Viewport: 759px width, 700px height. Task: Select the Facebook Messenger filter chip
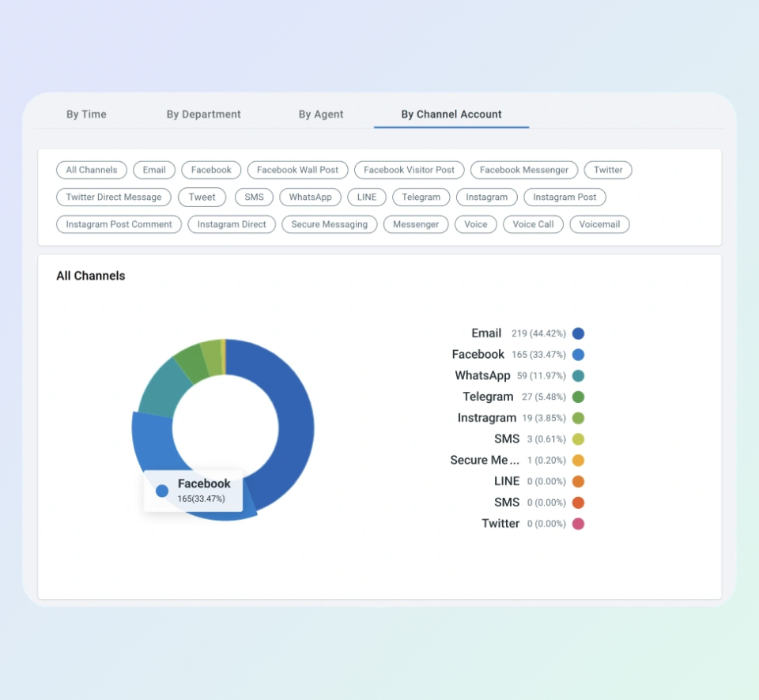(x=523, y=170)
